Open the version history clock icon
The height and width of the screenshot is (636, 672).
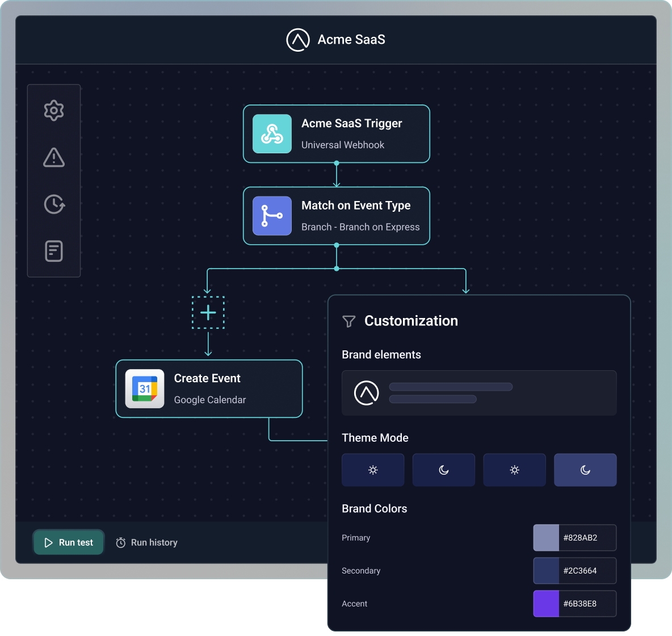[x=54, y=204]
